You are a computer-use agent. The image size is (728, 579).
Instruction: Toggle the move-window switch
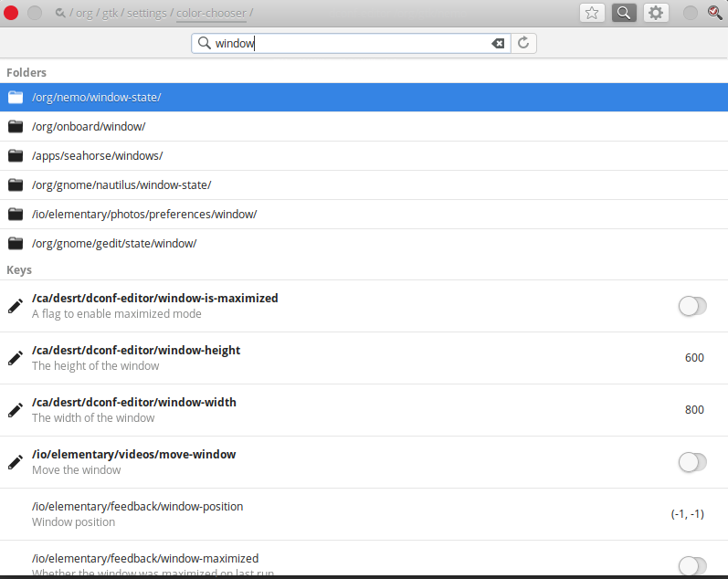(692, 462)
